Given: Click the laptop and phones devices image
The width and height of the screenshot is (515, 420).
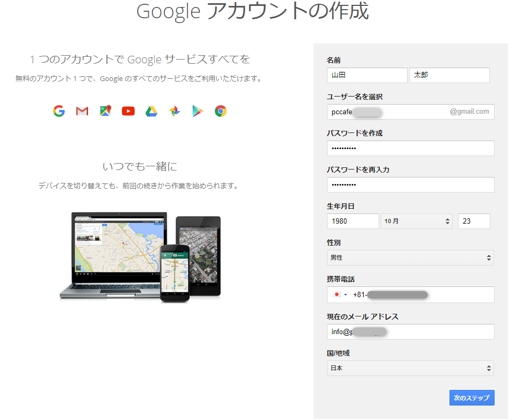Looking at the screenshot, I should point(140,257).
